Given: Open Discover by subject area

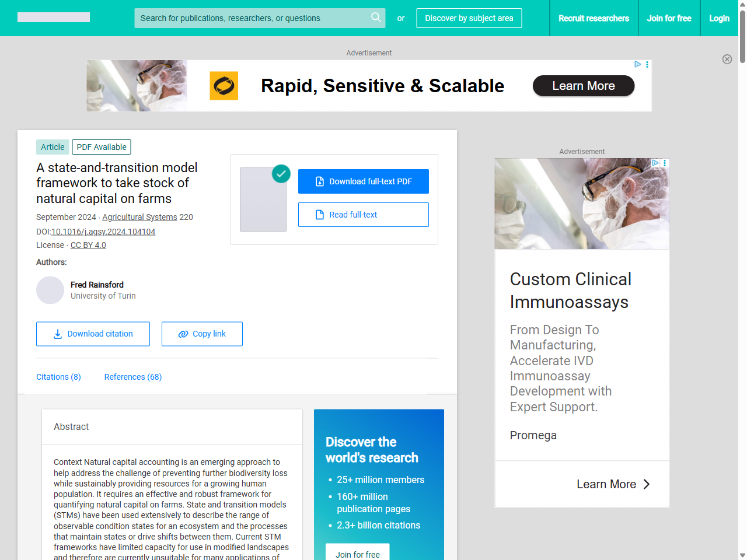Looking at the screenshot, I should click(469, 18).
